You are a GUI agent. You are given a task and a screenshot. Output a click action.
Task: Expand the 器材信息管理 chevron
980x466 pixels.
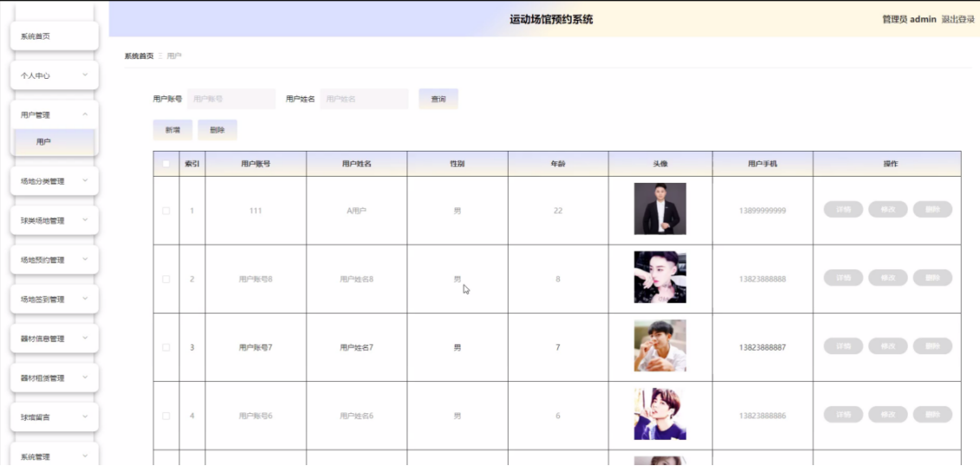click(x=86, y=339)
